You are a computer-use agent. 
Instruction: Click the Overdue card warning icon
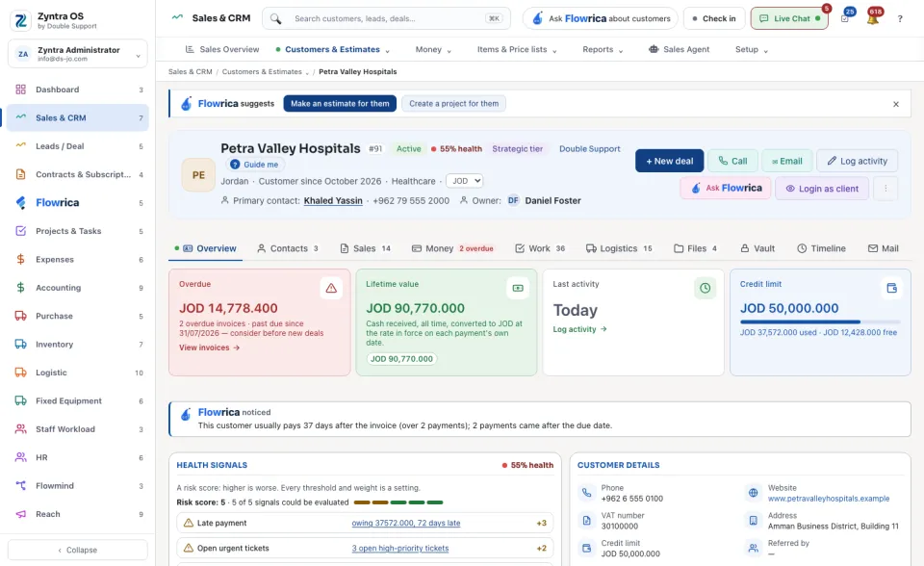331,289
